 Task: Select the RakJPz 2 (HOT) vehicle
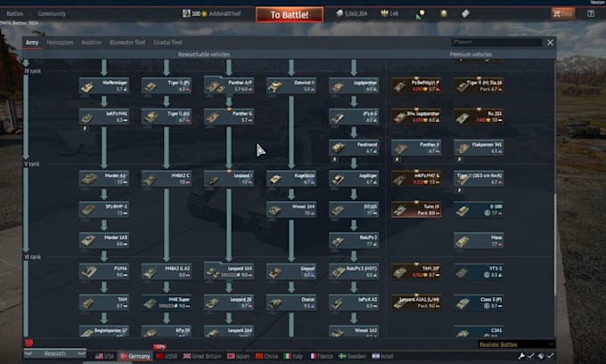pos(354,271)
